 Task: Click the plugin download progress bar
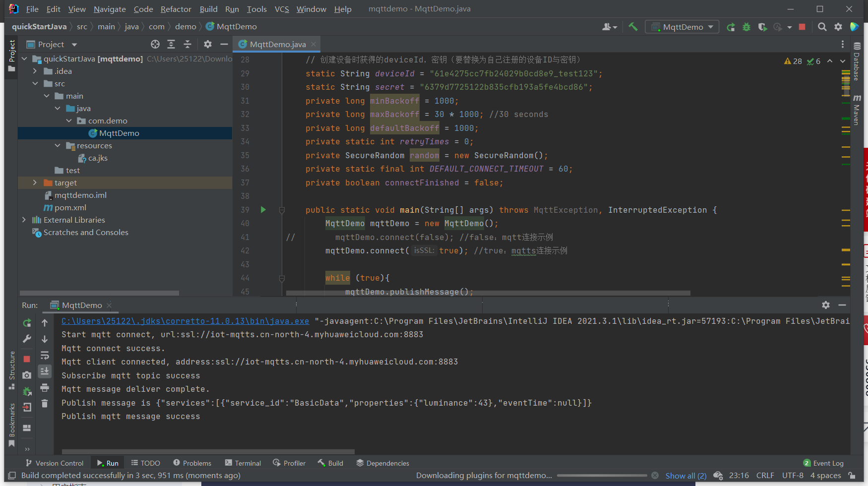tap(602, 476)
